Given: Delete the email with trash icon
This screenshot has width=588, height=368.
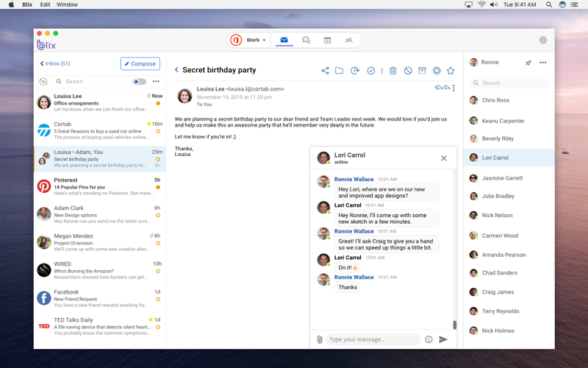Looking at the screenshot, I should pos(392,71).
